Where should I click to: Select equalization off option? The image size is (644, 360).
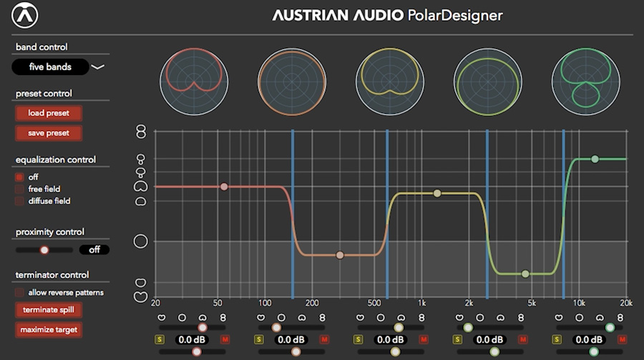19,177
